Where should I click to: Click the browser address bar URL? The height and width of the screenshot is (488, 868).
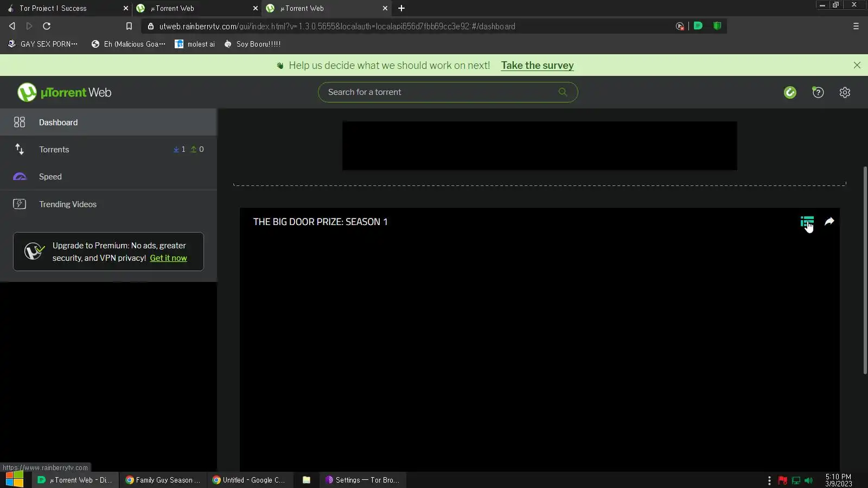[x=337, y=26]
